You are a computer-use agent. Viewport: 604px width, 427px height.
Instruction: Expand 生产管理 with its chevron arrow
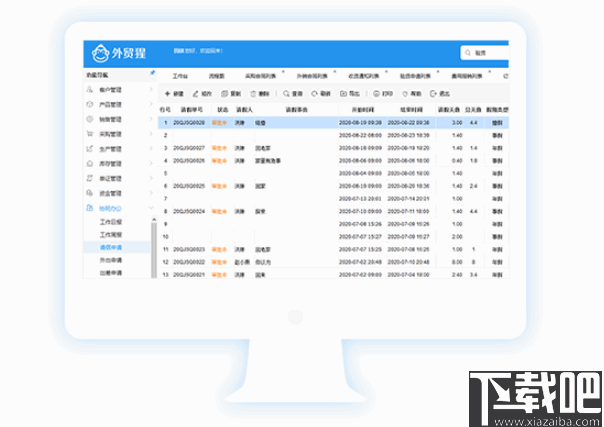tap(151, 149)
